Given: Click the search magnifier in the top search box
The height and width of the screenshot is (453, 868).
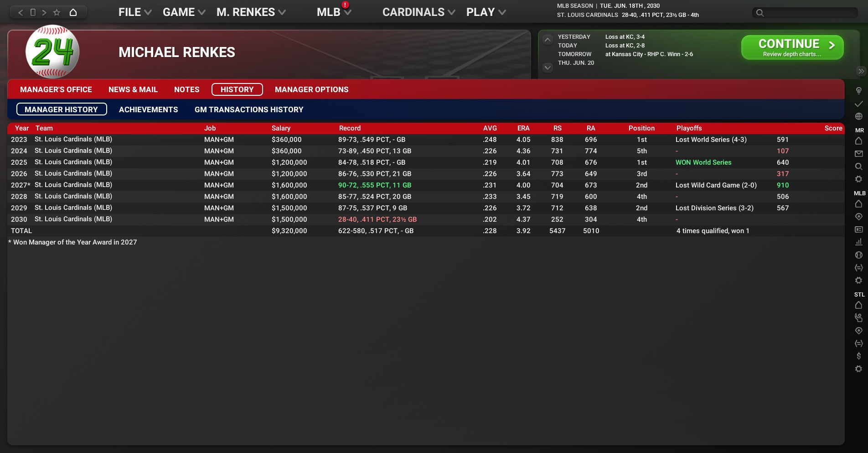Looking at the screenshot, I should [x=760, y=13].
